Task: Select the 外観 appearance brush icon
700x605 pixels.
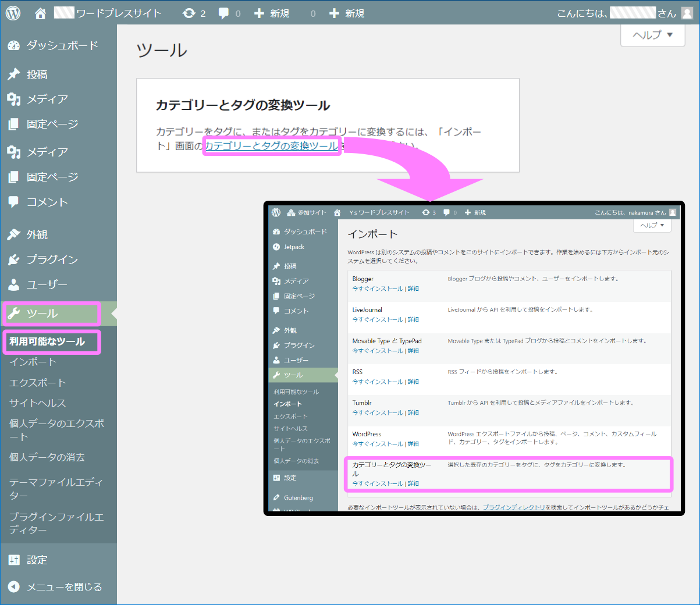Action: [x=15, y=234]
